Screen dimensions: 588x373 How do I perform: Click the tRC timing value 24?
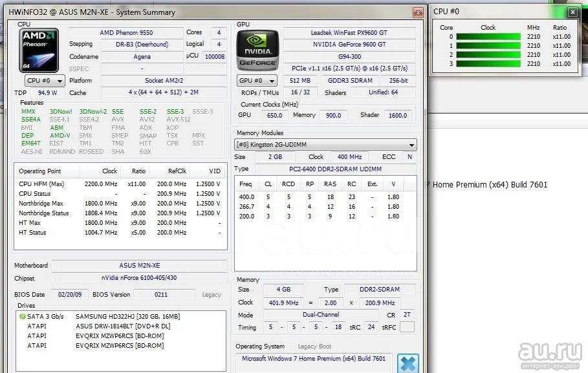tap(371, 327)
